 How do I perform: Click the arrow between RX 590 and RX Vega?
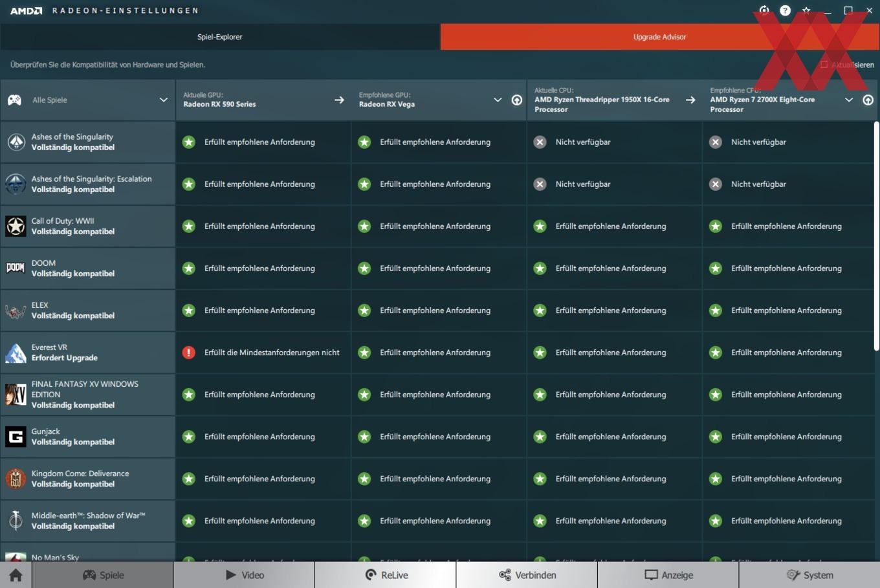point(339,100)
